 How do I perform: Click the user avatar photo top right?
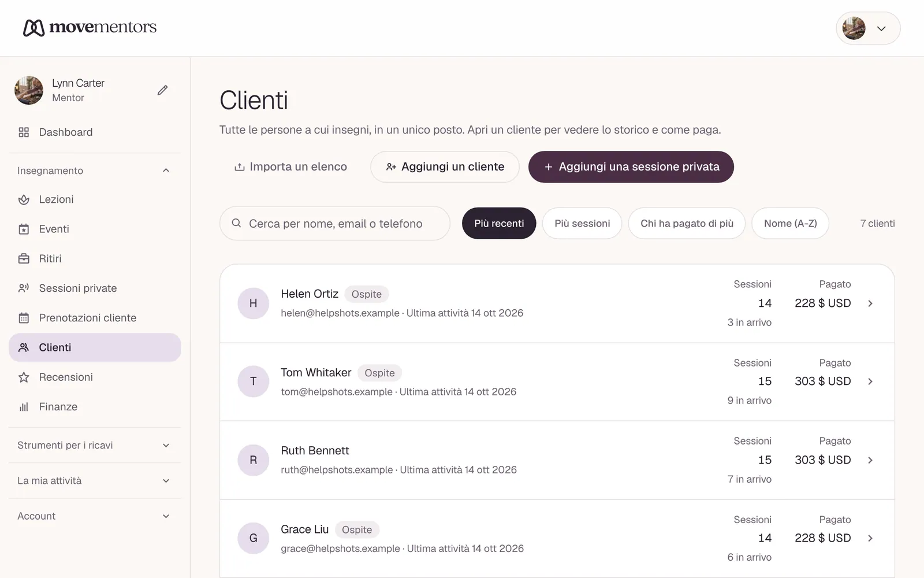[854, 28]
